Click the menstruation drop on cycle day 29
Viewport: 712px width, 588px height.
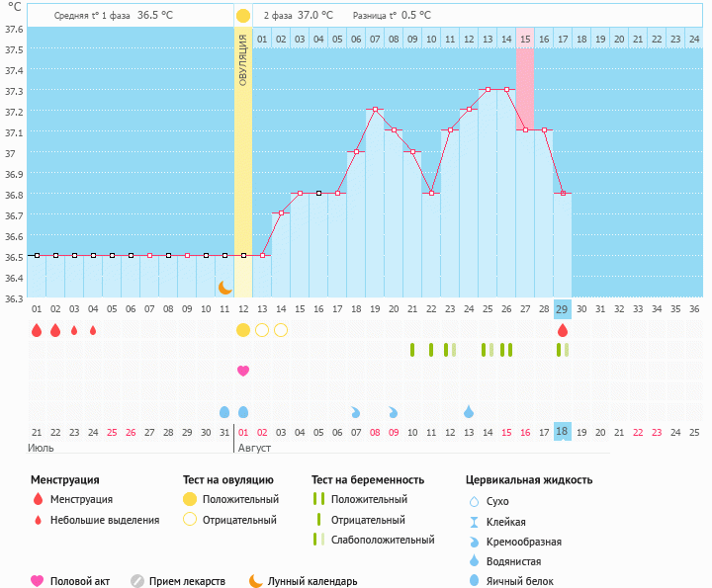pyautogui.click(x=563, y=330)
